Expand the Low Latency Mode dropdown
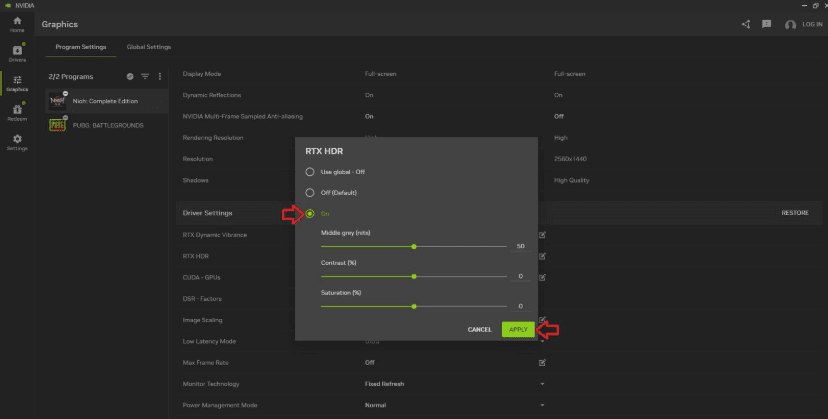Viewport: 828px width, 419px height. [542, 341]
